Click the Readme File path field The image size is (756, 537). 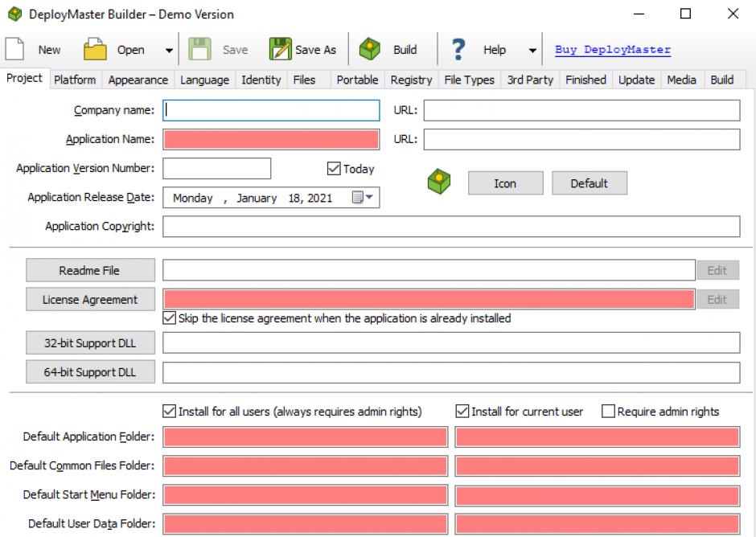click(429, 270)
